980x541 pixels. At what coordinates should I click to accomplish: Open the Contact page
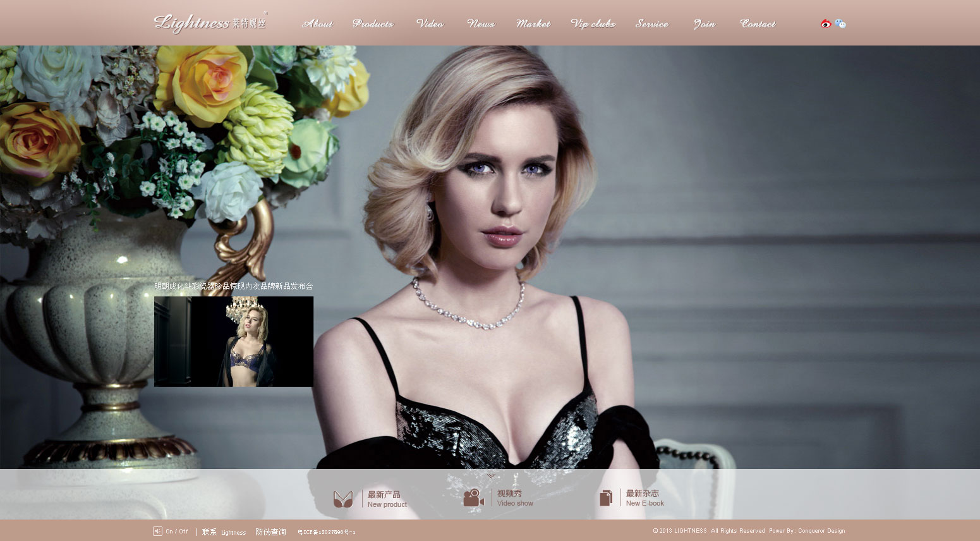tap(758, 24)
